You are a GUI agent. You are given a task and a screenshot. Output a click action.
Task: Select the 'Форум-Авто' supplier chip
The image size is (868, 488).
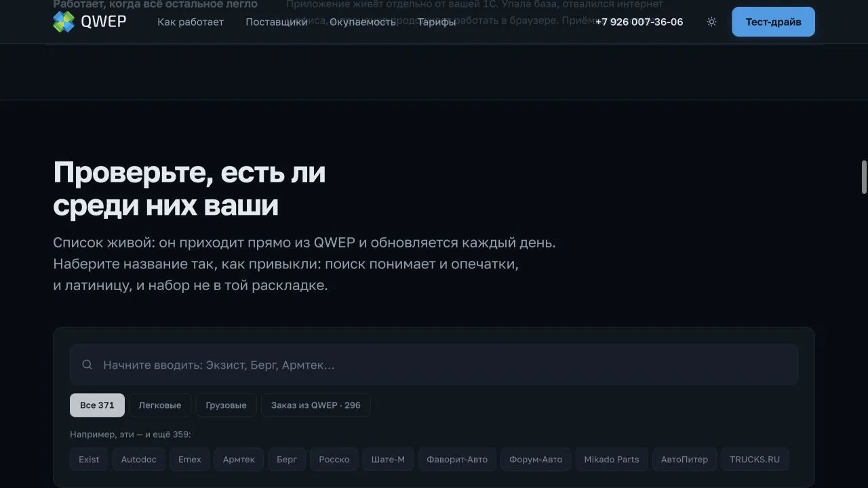(x=536, y=460)
